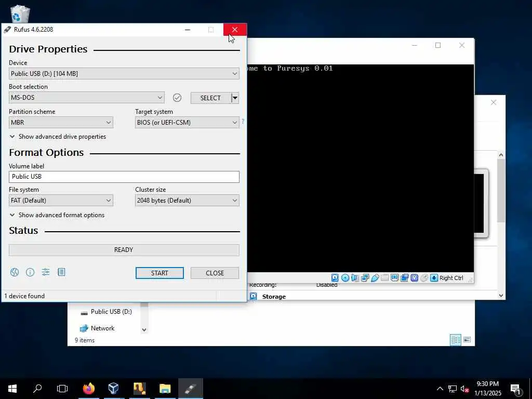Screen dimensions: 532x399
Task: Show the Rufus log icon
Action: coord(61,272)
